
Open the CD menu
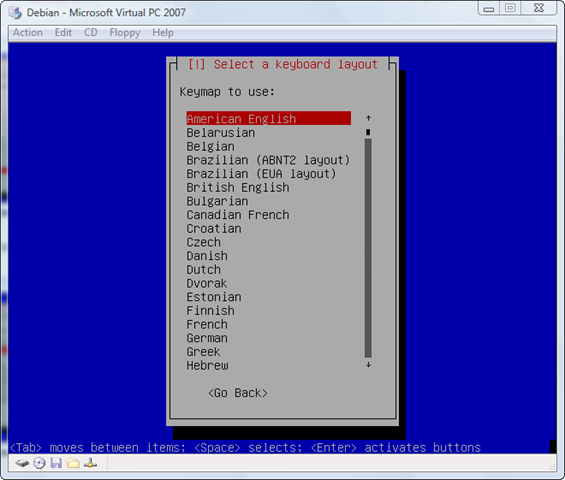pos(91,32)
